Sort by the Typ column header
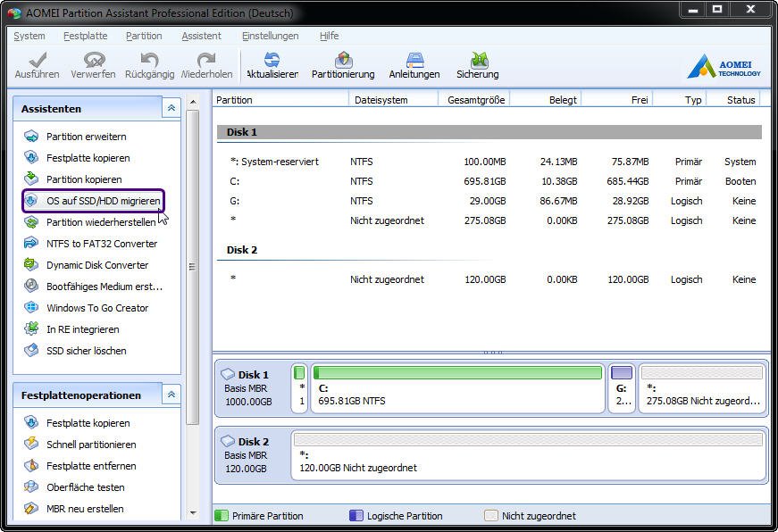Image resolution: width=778 pixels, height=532 pixels. pos(679,100)
